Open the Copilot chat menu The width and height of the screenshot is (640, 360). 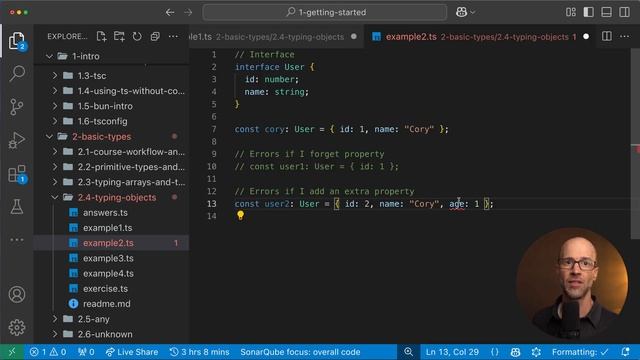tap(465, 12)
